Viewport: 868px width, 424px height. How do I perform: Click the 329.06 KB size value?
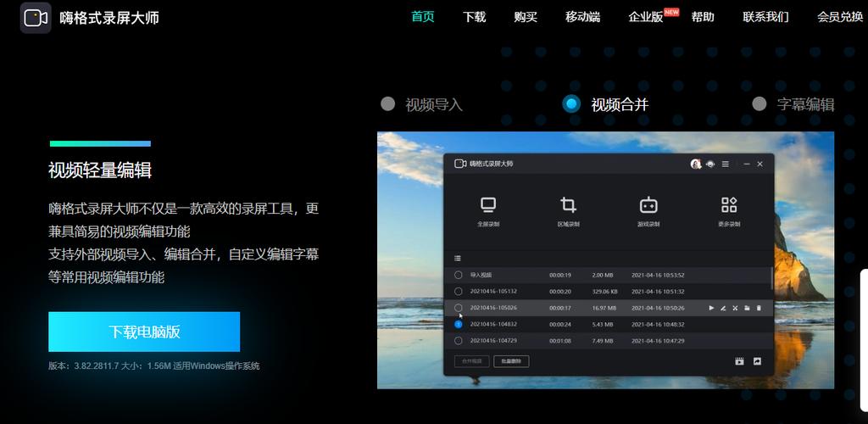pos(605,291)
